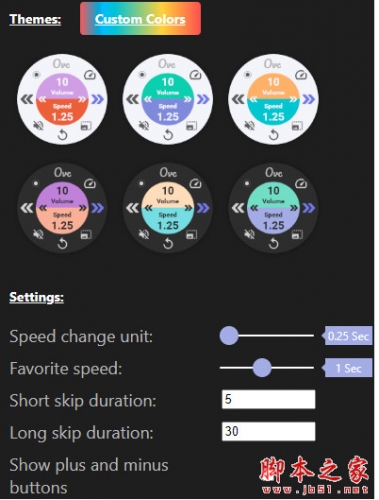Select the orange and teal light theme
The image size is (379, 500).
click(273, 99)
